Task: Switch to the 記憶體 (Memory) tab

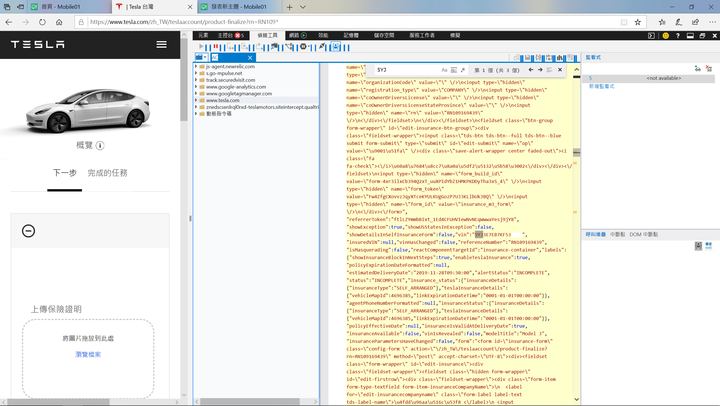Action: (x=351, y=35)
